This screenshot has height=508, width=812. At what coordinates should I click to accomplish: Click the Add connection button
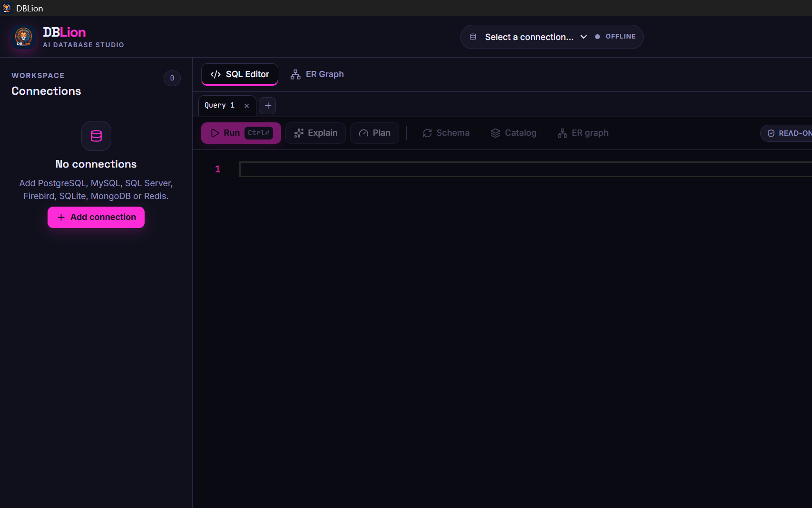96,218
